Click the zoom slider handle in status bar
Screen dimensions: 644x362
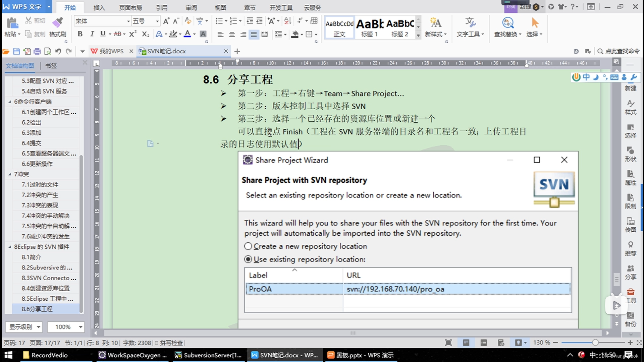click(x=595, y=343)
